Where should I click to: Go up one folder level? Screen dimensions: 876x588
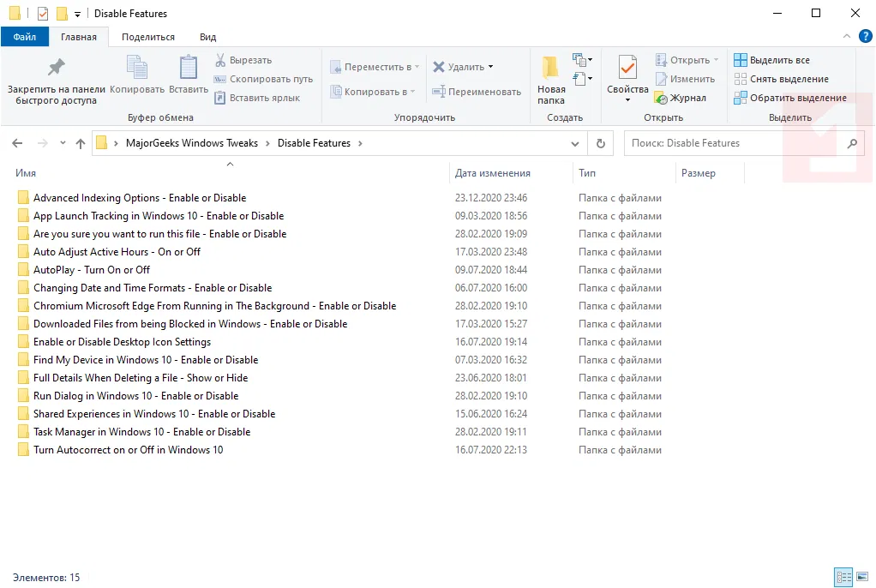point(81,143)
